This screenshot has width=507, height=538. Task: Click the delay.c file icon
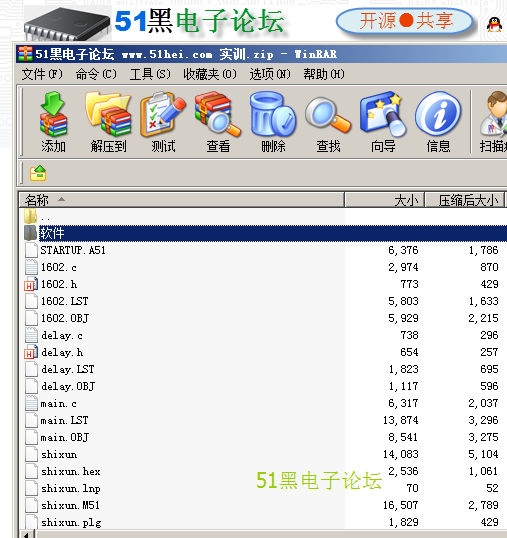point(31,335)
